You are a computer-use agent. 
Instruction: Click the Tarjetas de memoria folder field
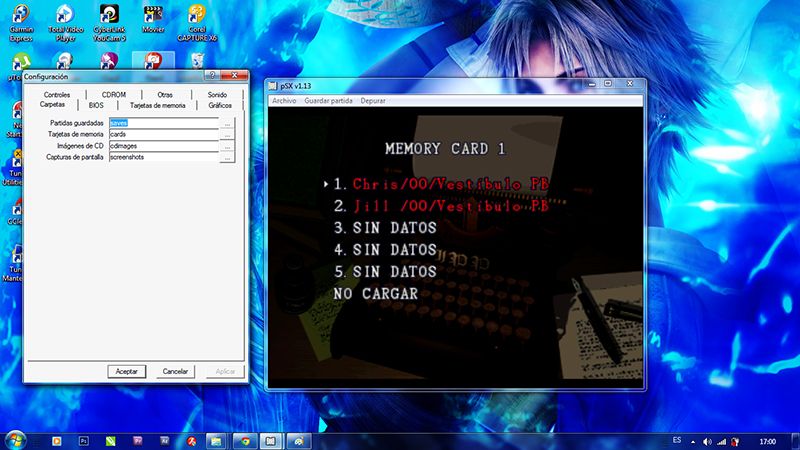click(164, 134)
